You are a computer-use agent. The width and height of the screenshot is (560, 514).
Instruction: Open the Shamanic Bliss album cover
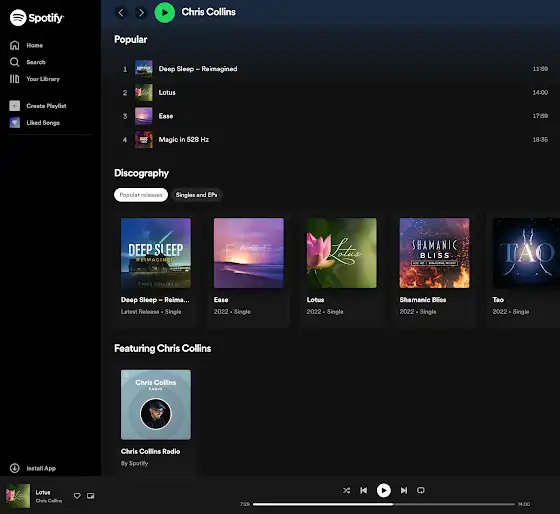point(434,253)
